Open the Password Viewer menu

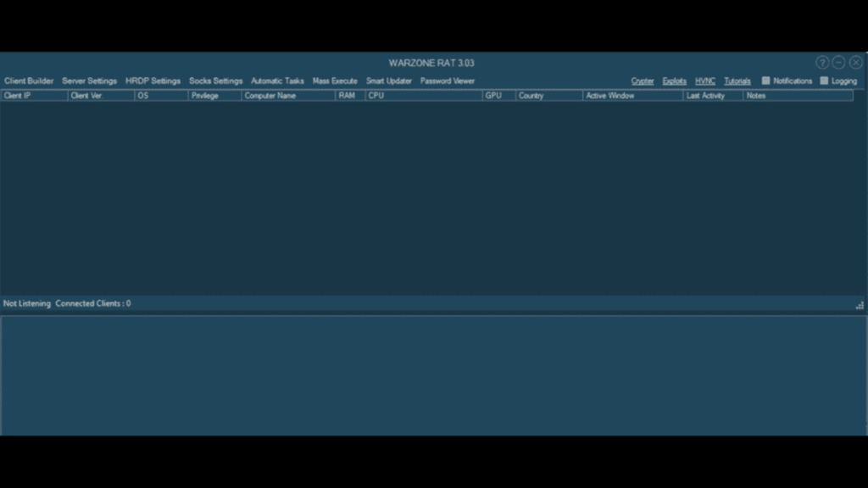pyautogui.click(x=448, y=80)
